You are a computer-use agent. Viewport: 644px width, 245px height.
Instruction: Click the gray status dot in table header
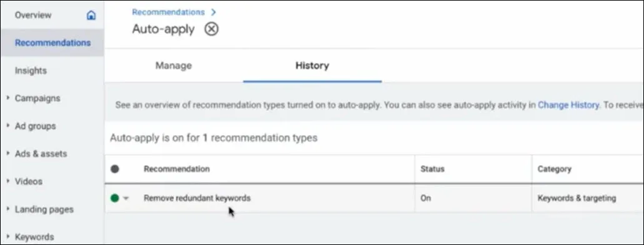115,169
